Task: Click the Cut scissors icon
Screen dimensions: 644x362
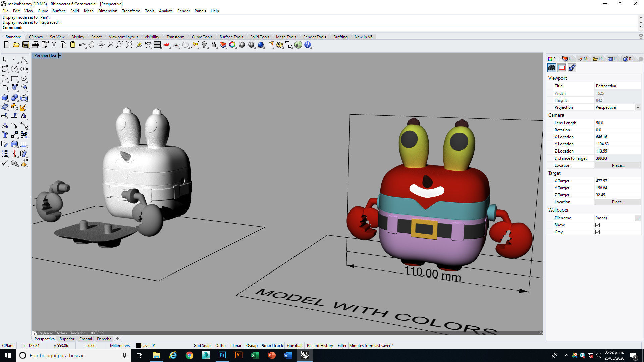Action: click(54, 45)
